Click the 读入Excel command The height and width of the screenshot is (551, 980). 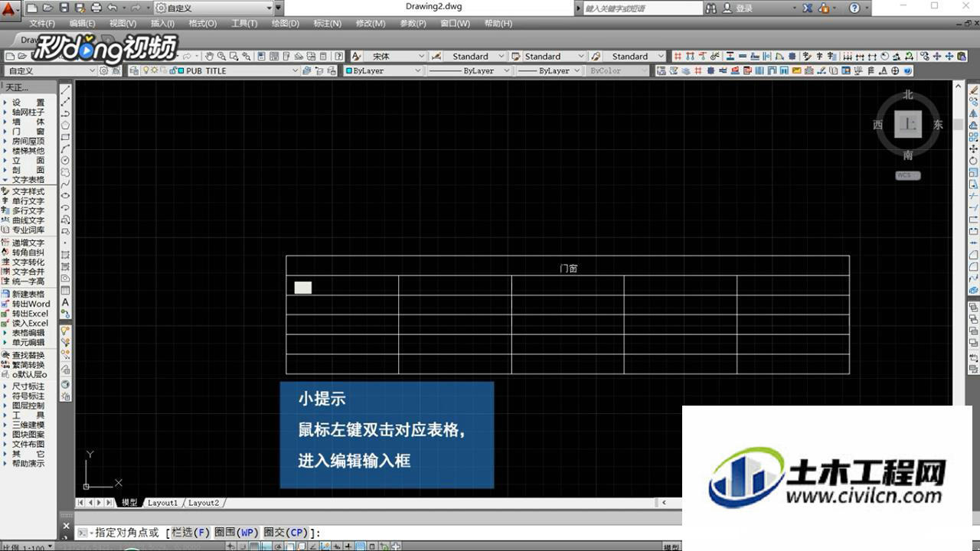click(25, 323)
